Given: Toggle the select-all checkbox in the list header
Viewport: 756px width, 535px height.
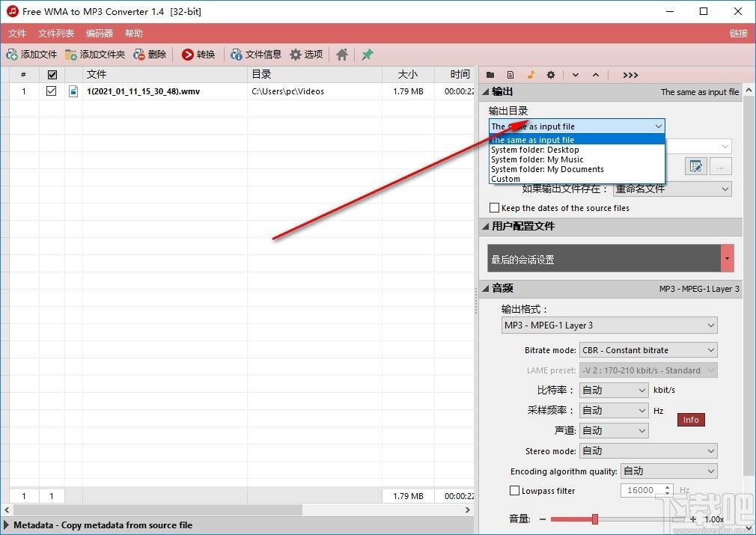Looking at the screenshot, I should 52,75.
